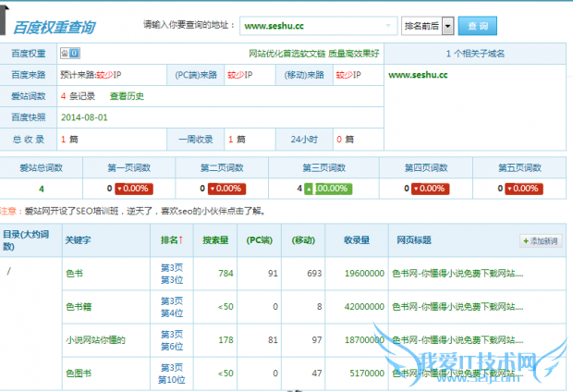Expand the URL address suggestion dropdown
The width and height of the screenshot is (573, 392).
391,26
